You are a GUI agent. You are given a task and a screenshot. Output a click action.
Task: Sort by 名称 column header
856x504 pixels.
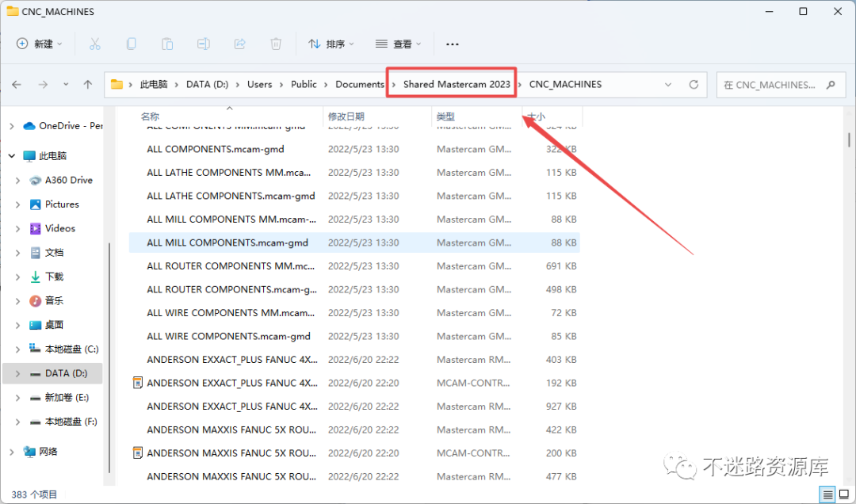tap(150, 116)
